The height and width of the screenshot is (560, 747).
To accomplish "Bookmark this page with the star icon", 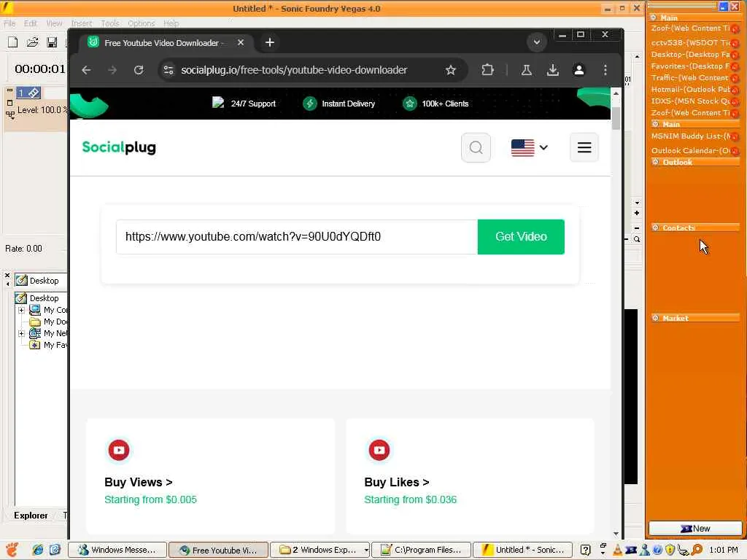I will (450, 70).
